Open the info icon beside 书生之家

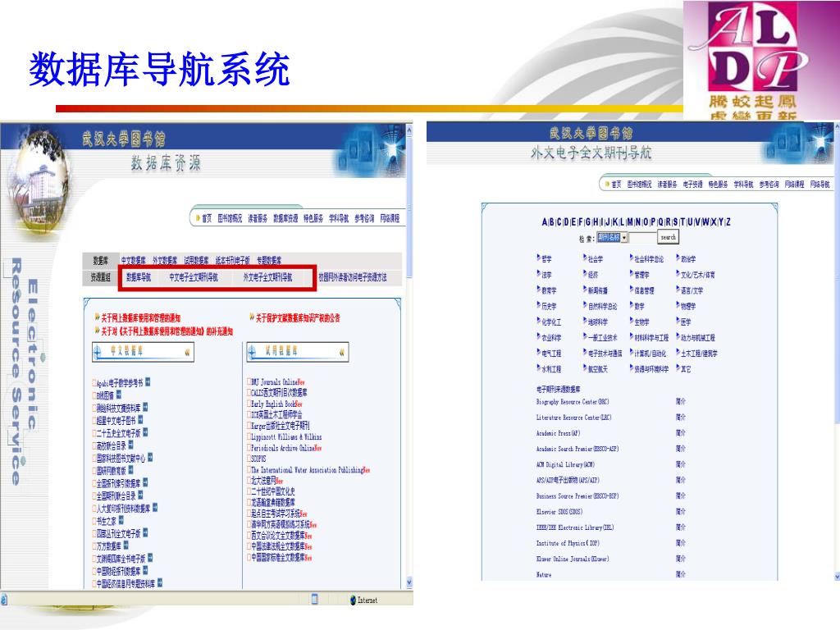121,520
